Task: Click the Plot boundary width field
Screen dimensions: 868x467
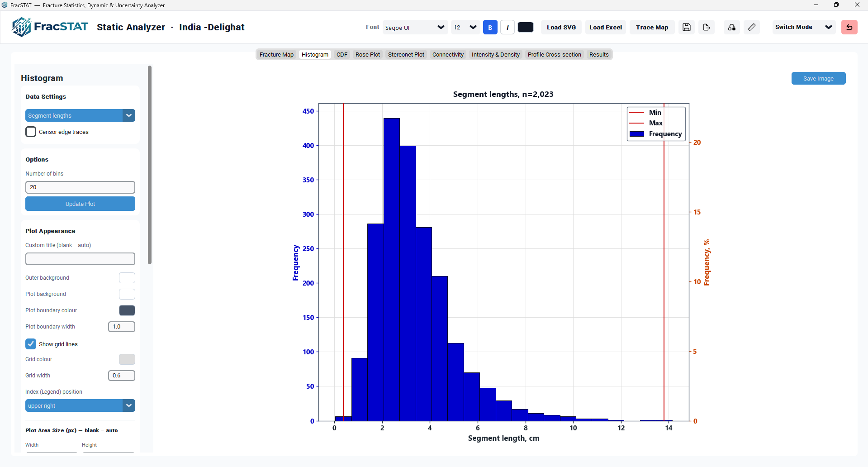Action: tap(122, 327)
